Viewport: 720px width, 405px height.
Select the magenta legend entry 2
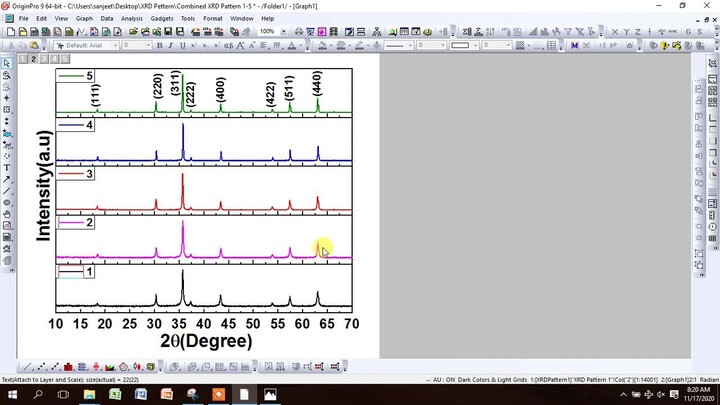[76, 223]
